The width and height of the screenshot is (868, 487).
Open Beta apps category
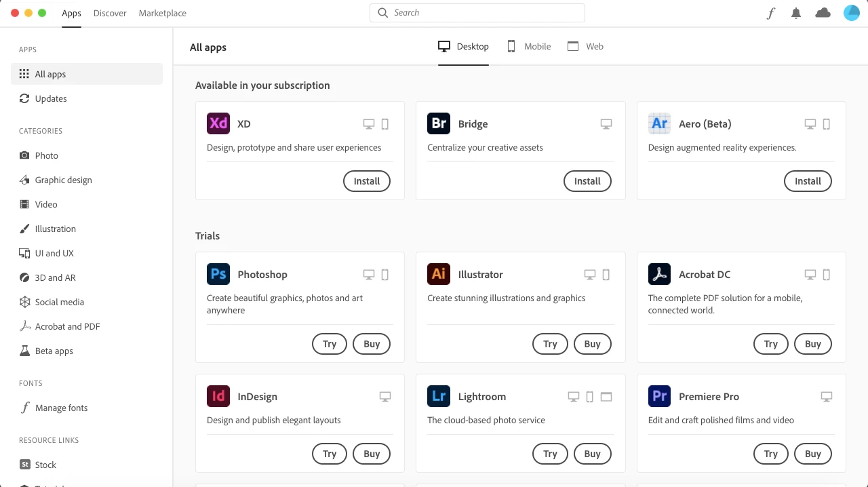tap(87, 351)
